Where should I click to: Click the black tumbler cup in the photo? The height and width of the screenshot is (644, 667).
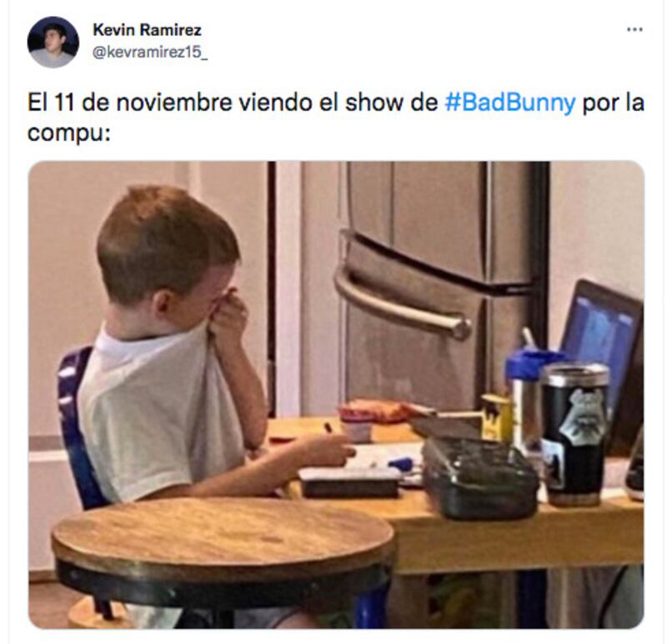click(x=574, y=434)
